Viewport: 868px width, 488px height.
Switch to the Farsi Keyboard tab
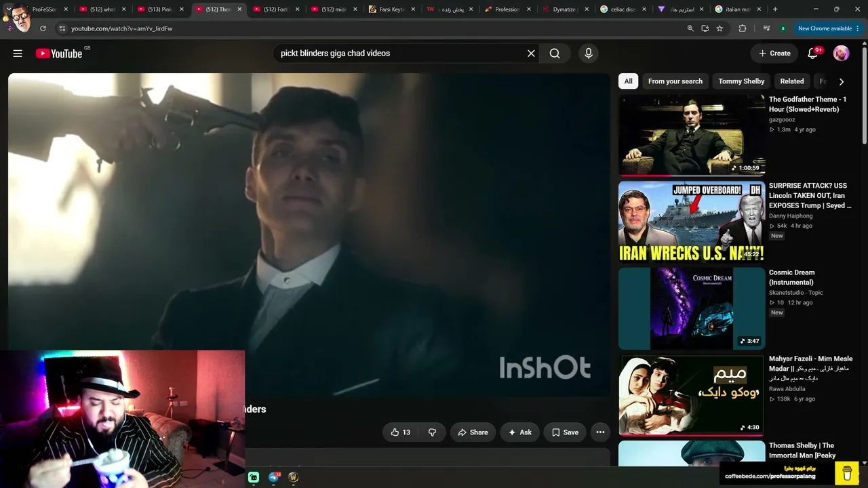[393, 9]
